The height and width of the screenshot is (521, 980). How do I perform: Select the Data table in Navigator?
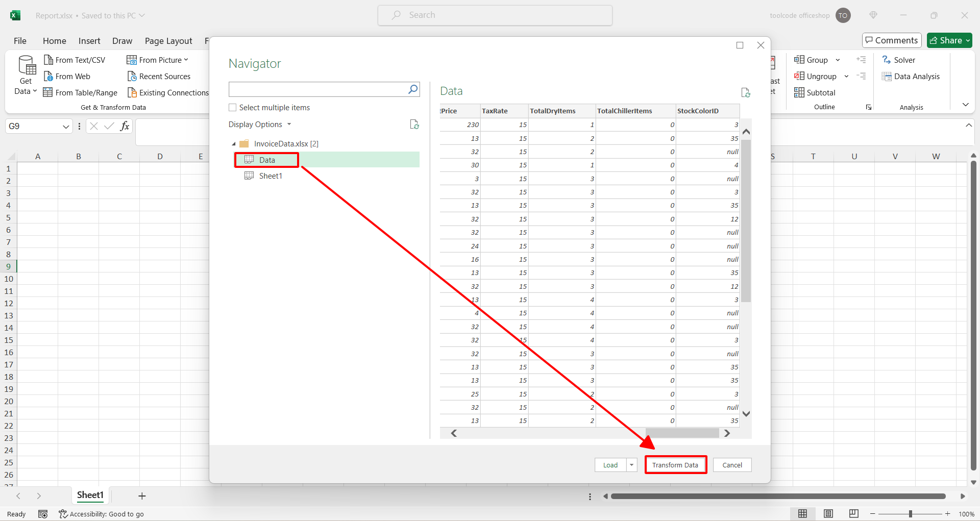(327, 160)
